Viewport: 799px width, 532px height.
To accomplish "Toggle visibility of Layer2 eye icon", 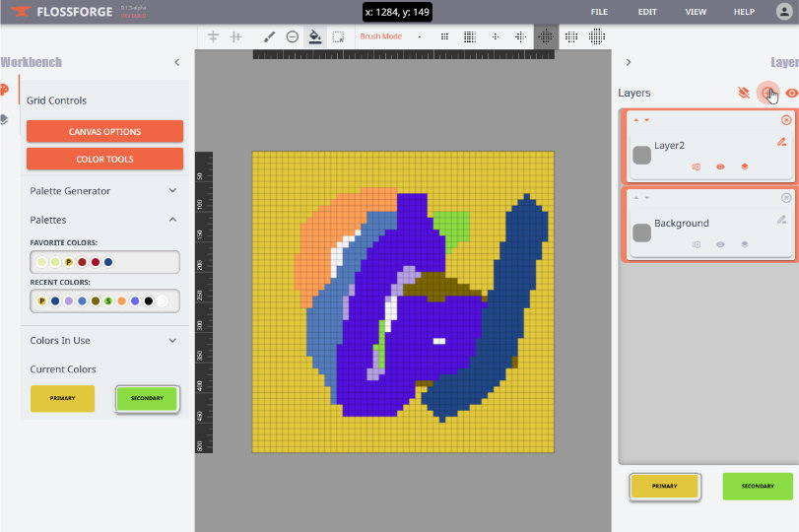I will (x=720, y=167).
